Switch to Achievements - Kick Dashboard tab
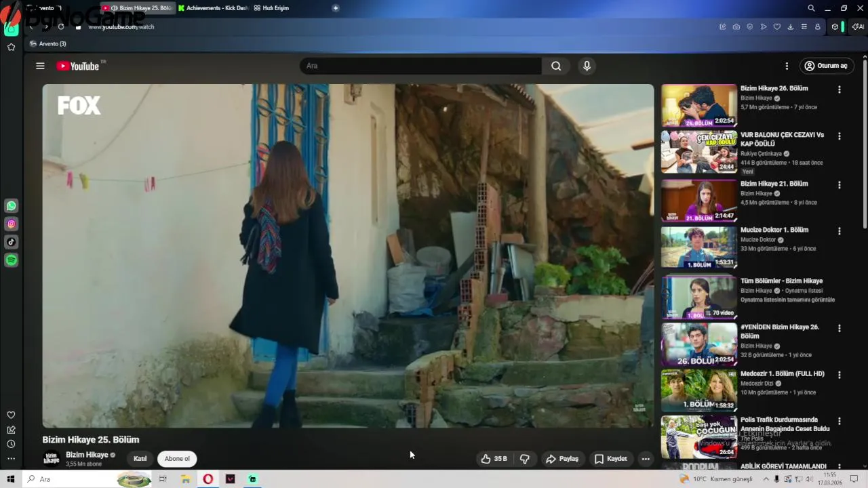Viewport: 868px width, 488px height. (x=213, y=8)
